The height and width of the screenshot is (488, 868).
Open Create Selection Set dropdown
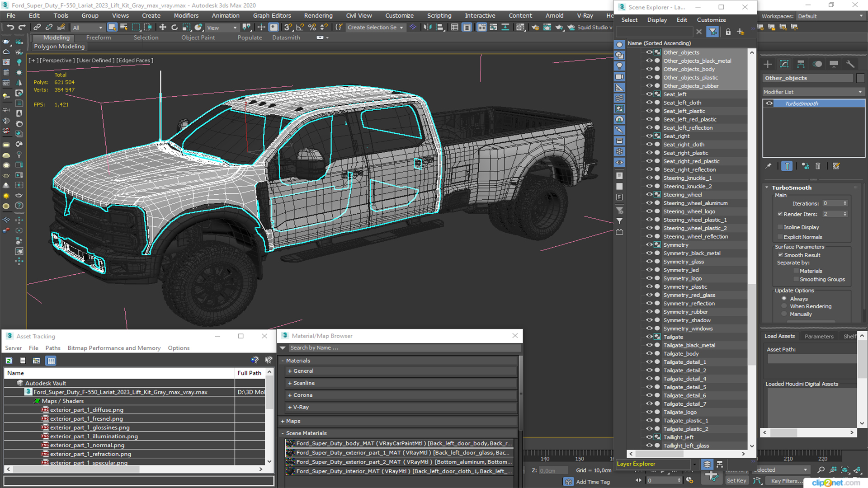click(375, 28)
